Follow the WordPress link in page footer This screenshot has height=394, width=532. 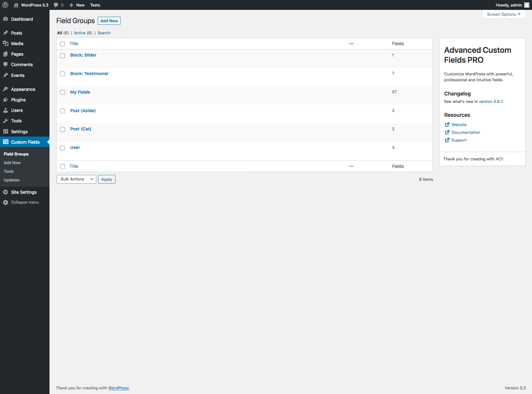click(118, 388)
